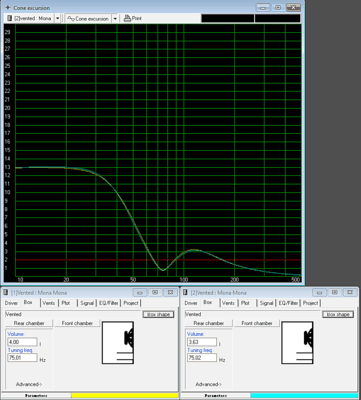Click the blue Volume label in window [1]
361x400 pixels.
(x=16, y=334)
